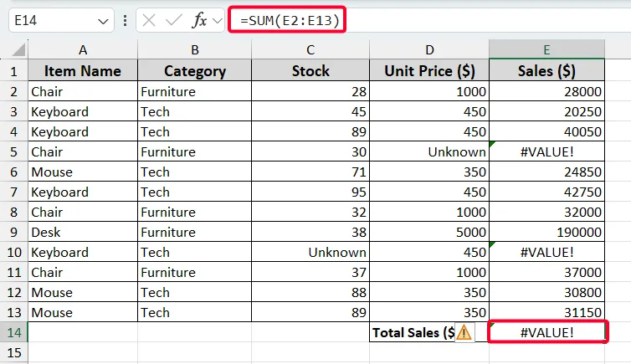The width and height of the screenshot is (631, 364).
Task: Select 'Chair' cell in row 2
Action: pyautogui.click(x=83, y=91)
